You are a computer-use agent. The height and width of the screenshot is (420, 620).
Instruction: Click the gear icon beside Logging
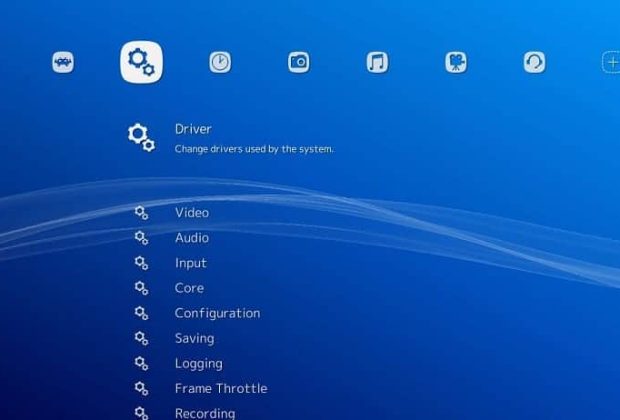pyautogui.click(x=142, y=363)
